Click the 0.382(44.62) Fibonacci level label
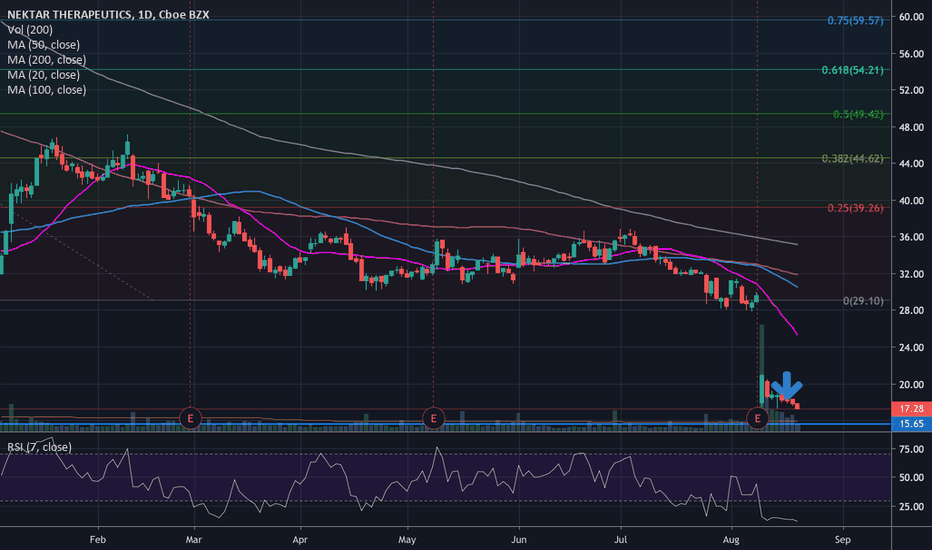 point(852,158)
